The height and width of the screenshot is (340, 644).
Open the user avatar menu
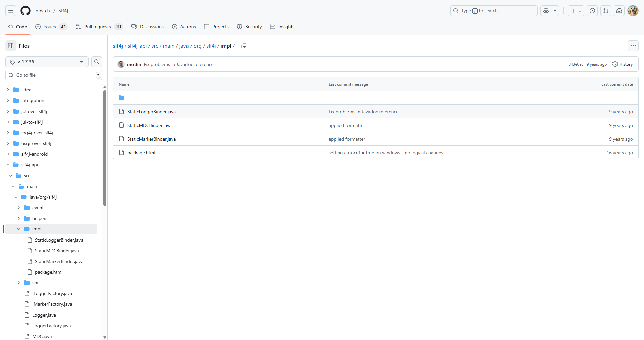[x=633, y=11]
